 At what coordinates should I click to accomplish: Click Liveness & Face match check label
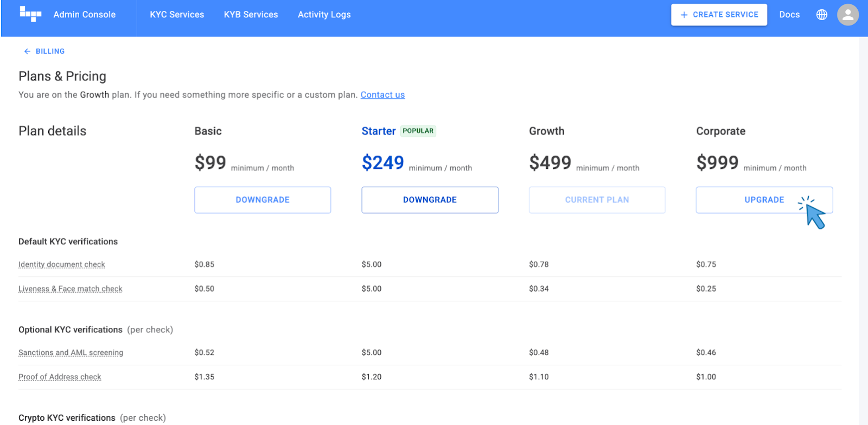point(71,289)
